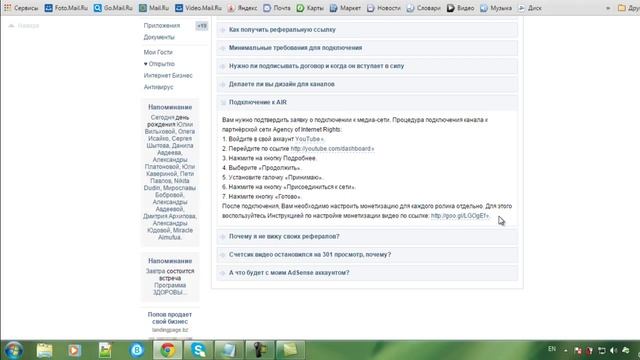Open the Музыка bookmark
640x360 pixels.
click(x=496, y=8)
